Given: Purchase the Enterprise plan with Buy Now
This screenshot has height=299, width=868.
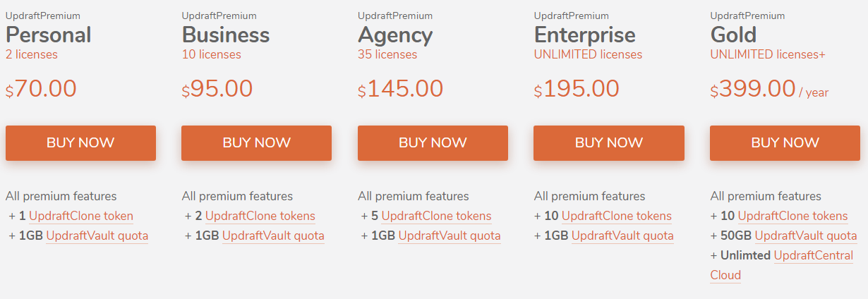Looking at the screenshot, I should pos(608,143).
